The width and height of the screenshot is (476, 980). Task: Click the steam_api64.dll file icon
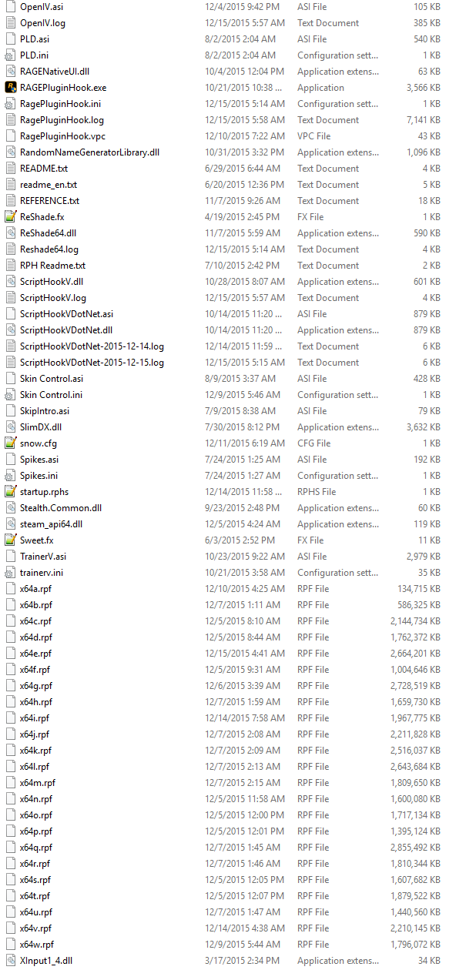click(11, 524)
